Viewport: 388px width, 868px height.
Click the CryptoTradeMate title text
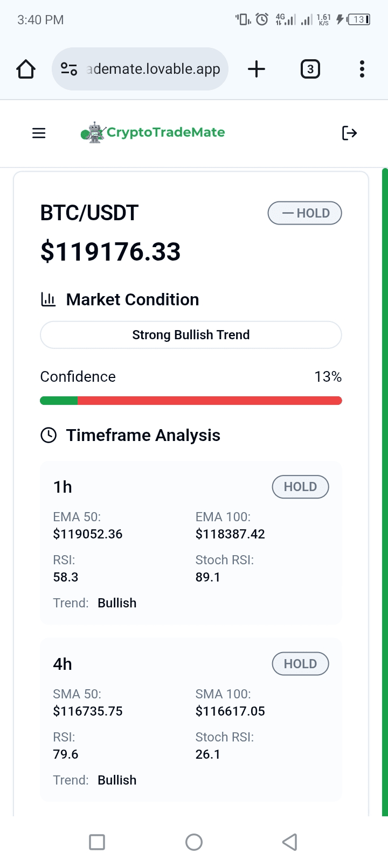166,132
